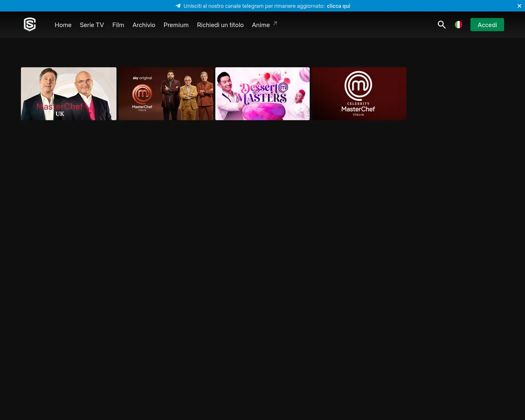Open the Dessert Masters thumbnail
The image size is (525, 420).
pyautogui.click(x=262, y=94)
